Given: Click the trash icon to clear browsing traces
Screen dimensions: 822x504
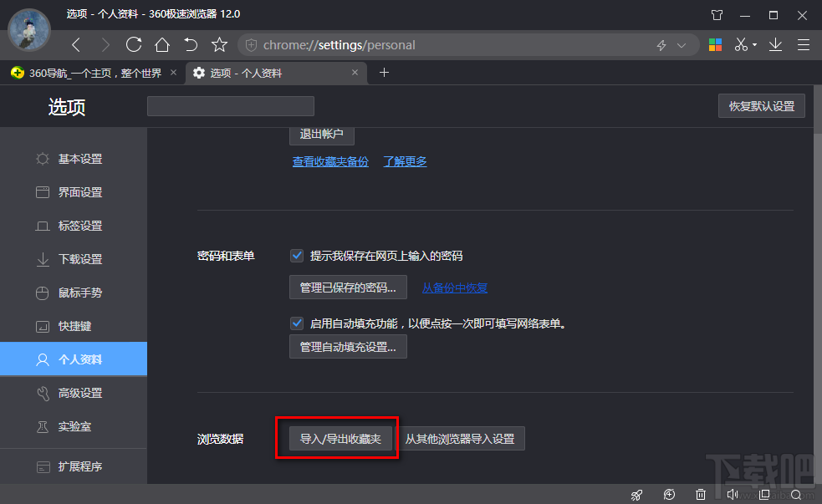Looking at the screenshot, I should (701, 495).
